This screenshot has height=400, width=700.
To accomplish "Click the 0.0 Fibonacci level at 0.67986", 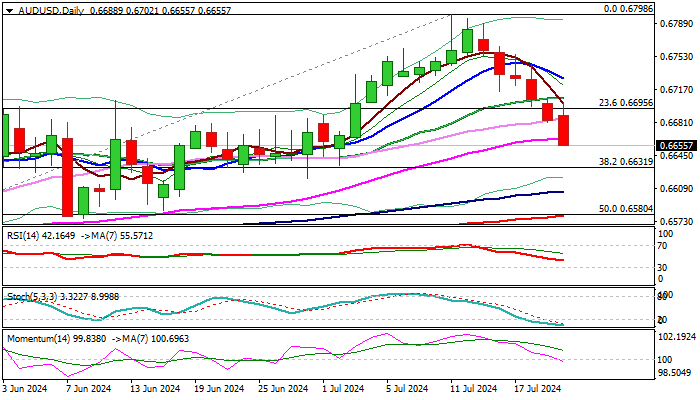I will point(628,9).
